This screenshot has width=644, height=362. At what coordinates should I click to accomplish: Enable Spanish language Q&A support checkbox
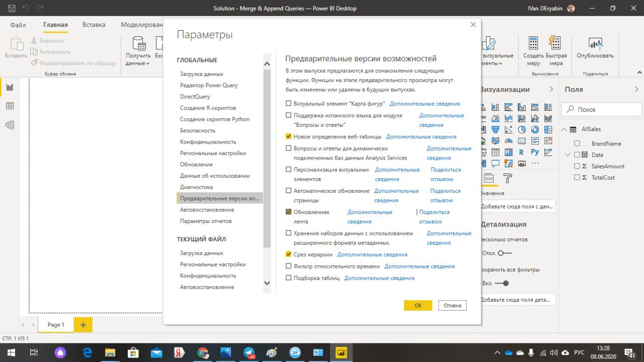[x=288, y=115]
